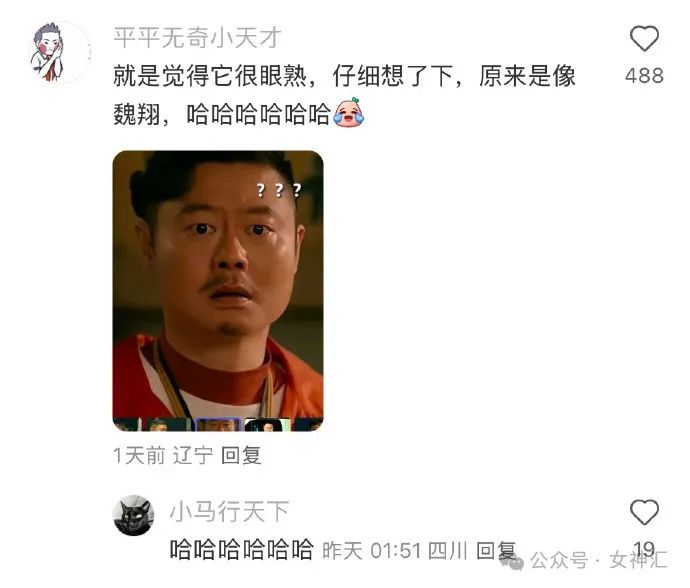Click the 1天前 timestamp
The image size is (690, 588).
click(x=139, y=455)
